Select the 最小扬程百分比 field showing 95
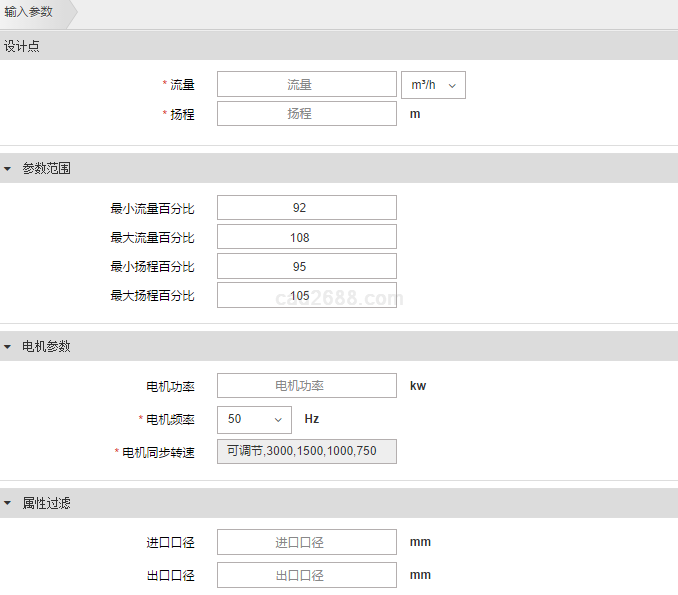The height and width of the screenshot is (595, 678). (306, 266)
